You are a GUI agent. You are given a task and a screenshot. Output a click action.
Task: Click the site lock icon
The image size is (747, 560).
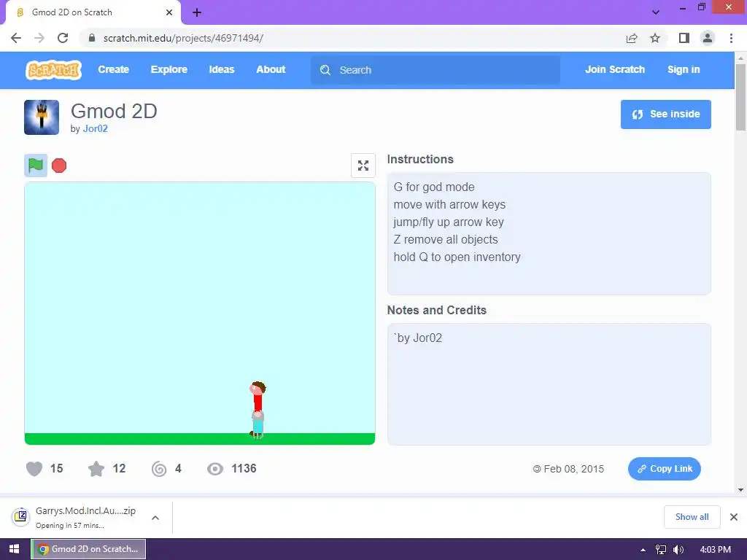pyautogui.click(x=92, y=38)
